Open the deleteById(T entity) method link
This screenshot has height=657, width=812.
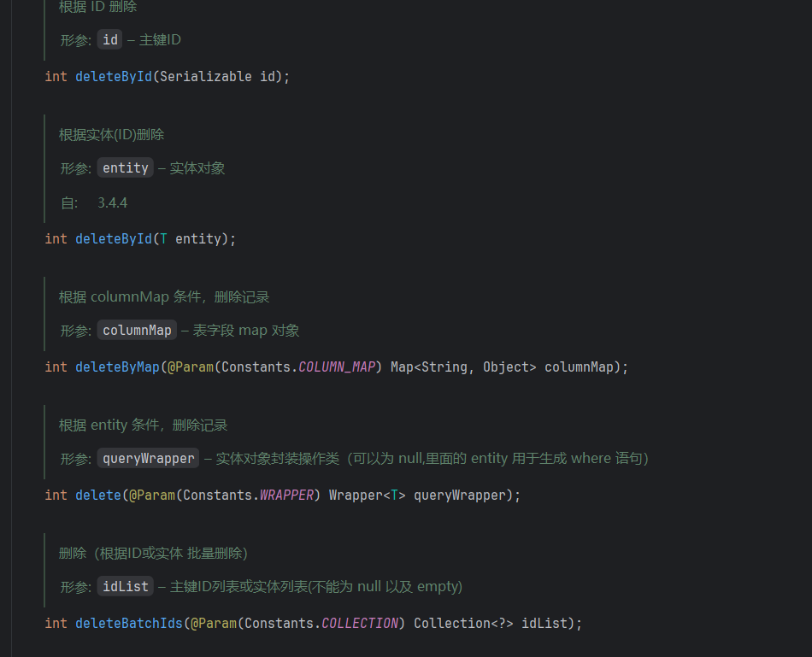(x=114, y=238)
